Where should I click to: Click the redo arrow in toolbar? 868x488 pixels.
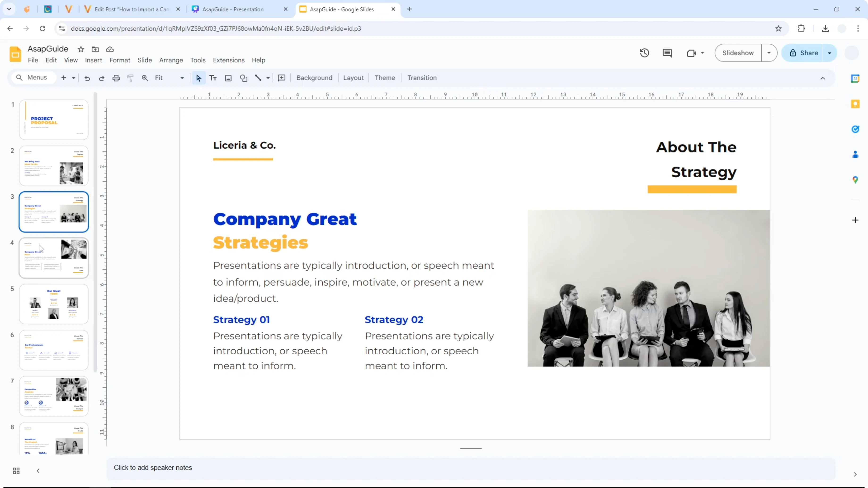coord(101,78)
